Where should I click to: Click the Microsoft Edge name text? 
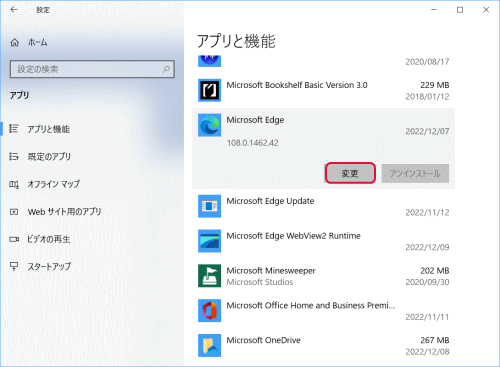pos(255,120)
